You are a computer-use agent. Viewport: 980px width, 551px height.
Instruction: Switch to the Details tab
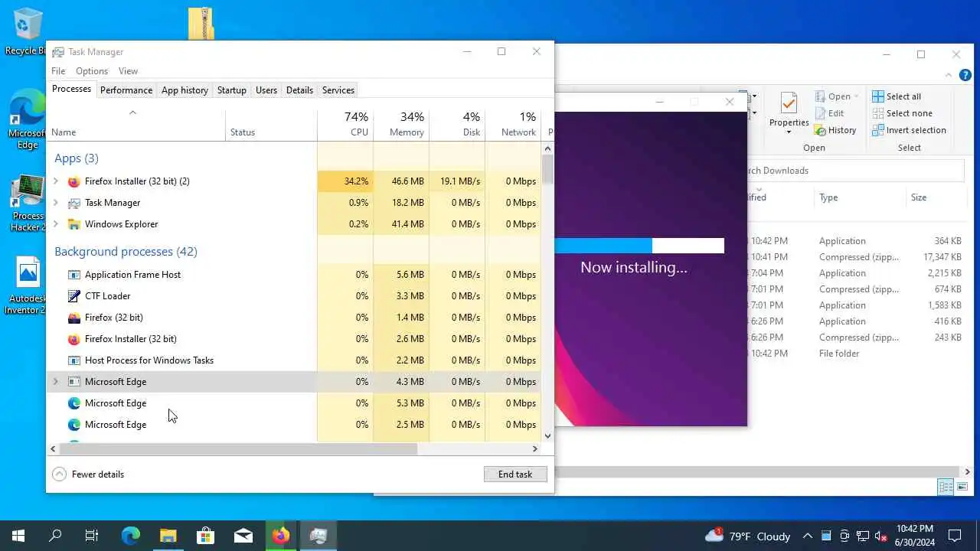(x=299, y=90)
